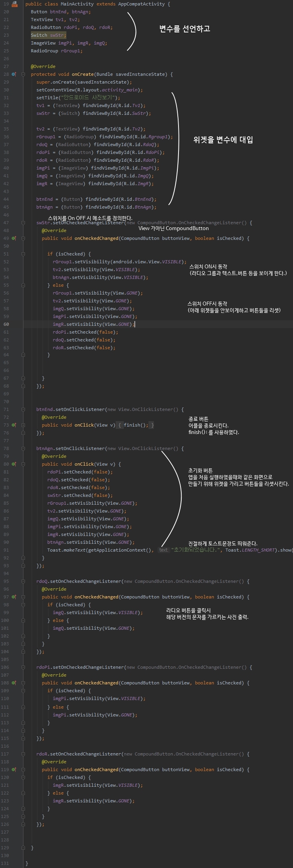This screenshot has width=293, height=868.
Task: Click implements gutter icon at finish() onClick line
Action: 14,425
